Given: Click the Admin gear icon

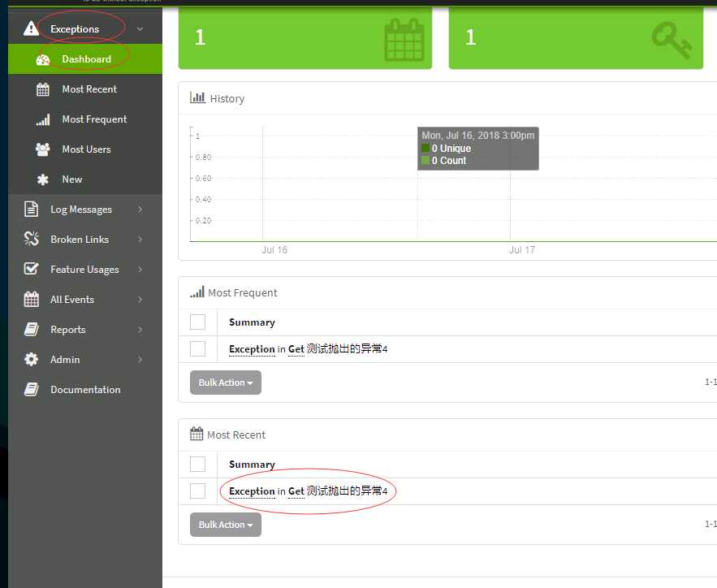Looking at the screenshot, I should tap(31, 360).
